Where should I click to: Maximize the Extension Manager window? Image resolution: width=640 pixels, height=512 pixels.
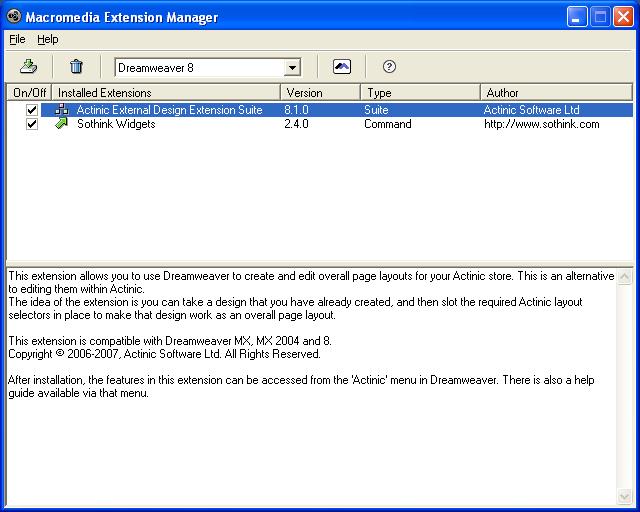pyautogui.click(x=600, y=17)
